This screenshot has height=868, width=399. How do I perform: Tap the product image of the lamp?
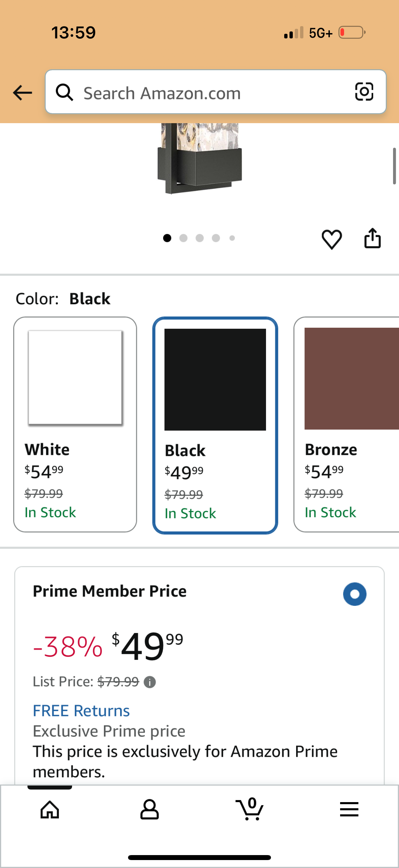[x=200, y=159]
